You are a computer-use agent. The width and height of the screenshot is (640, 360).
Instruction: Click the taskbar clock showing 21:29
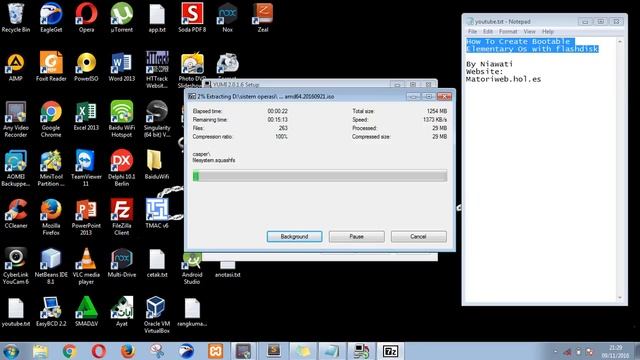coord(616,351)
